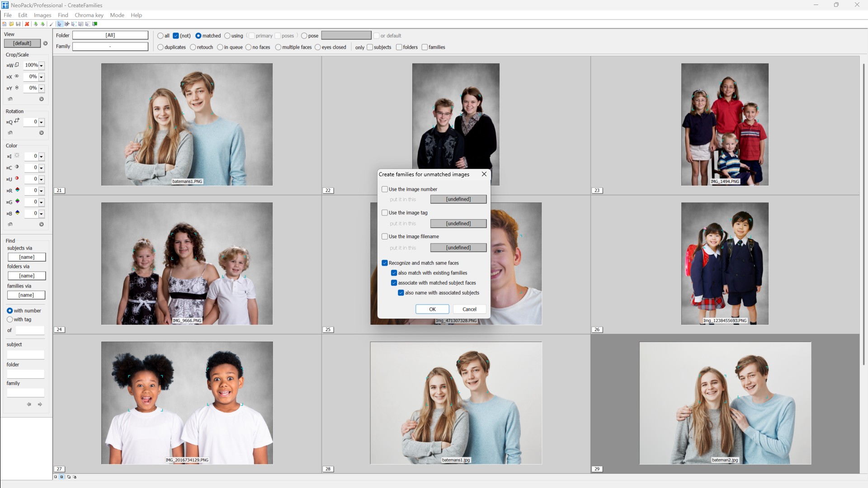Open the Chroma key menu
The height and width of the screenshot is (488, 868).
(89, 15)
